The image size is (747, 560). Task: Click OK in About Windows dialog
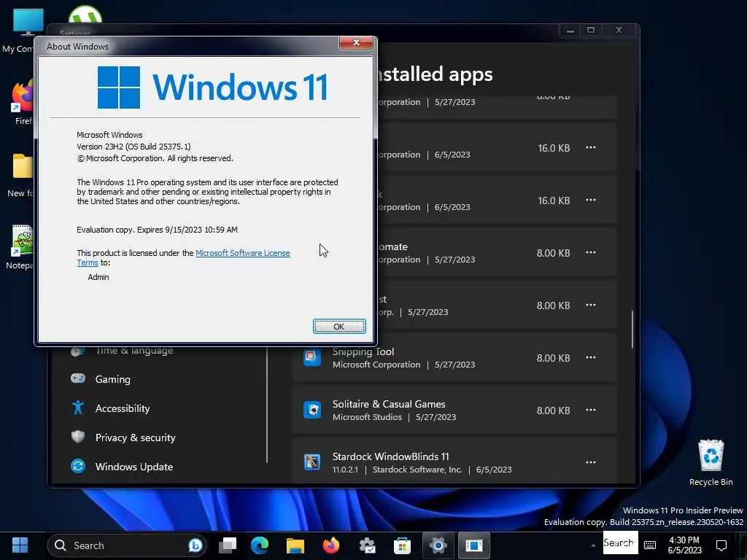pyautogui.click(x=339, y=326)
